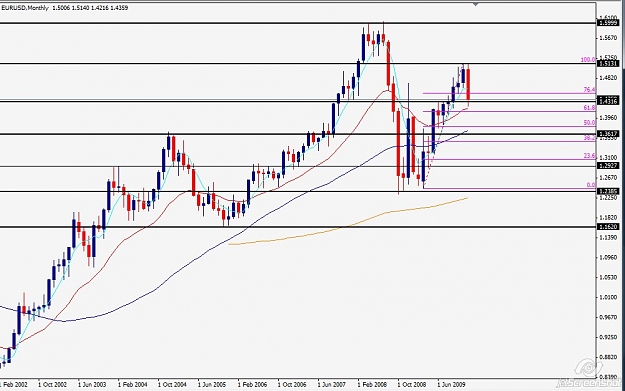The width and height of the screenshot is (625, 391).
Task: Select the 1.5131 horizontal line price label
Action: tap(608, 63)
